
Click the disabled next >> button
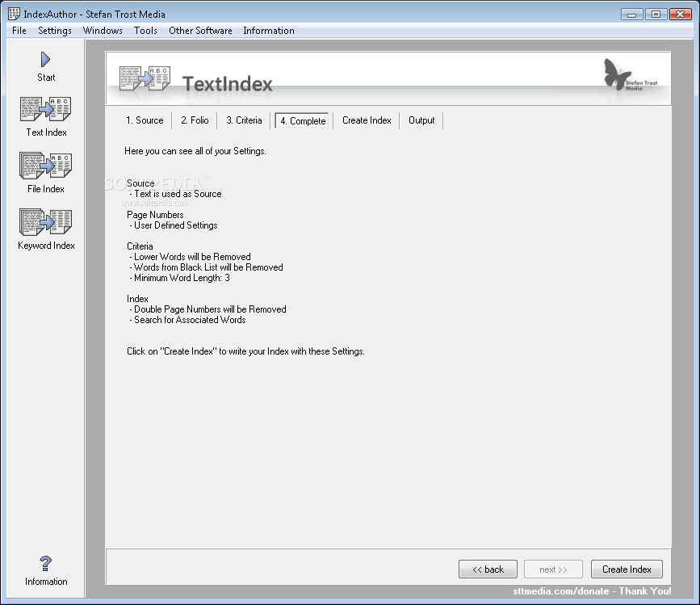point(553,569)
